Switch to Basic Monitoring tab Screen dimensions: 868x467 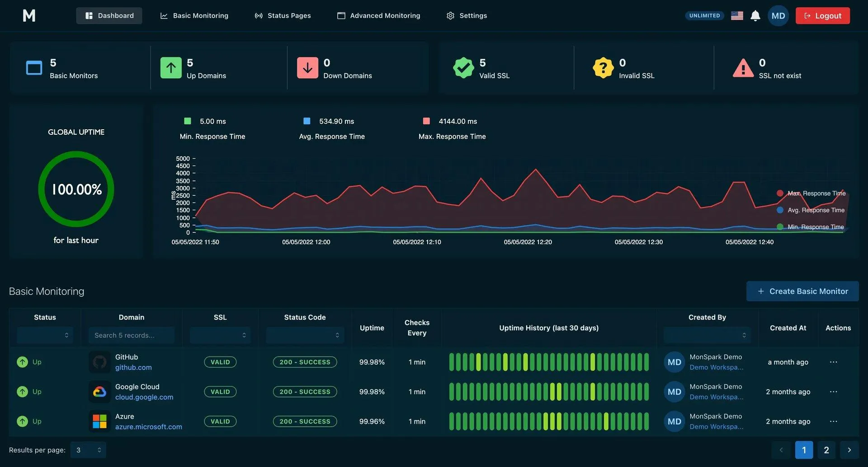pos(194,16)
